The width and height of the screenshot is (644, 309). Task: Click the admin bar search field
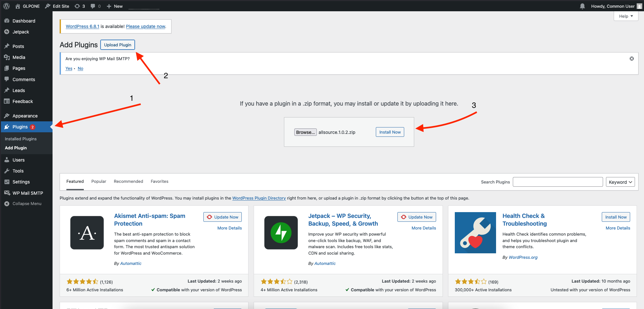[x=144, y=6]
